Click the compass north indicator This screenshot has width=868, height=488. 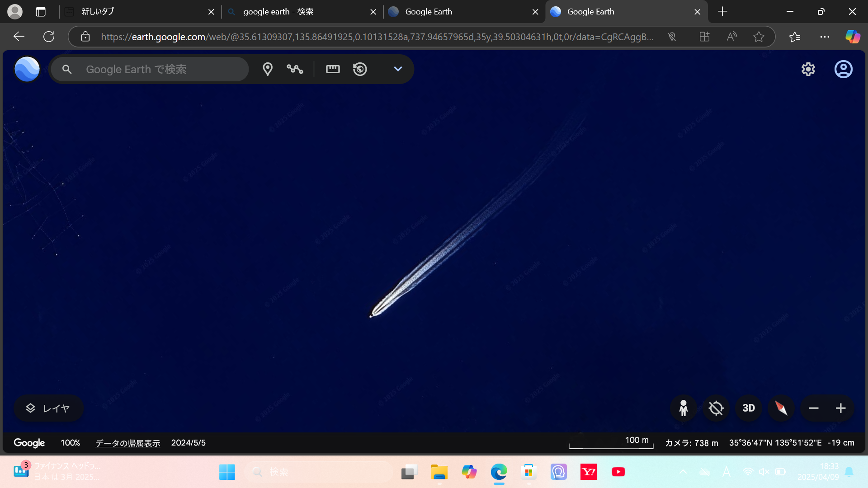(781, 408)
